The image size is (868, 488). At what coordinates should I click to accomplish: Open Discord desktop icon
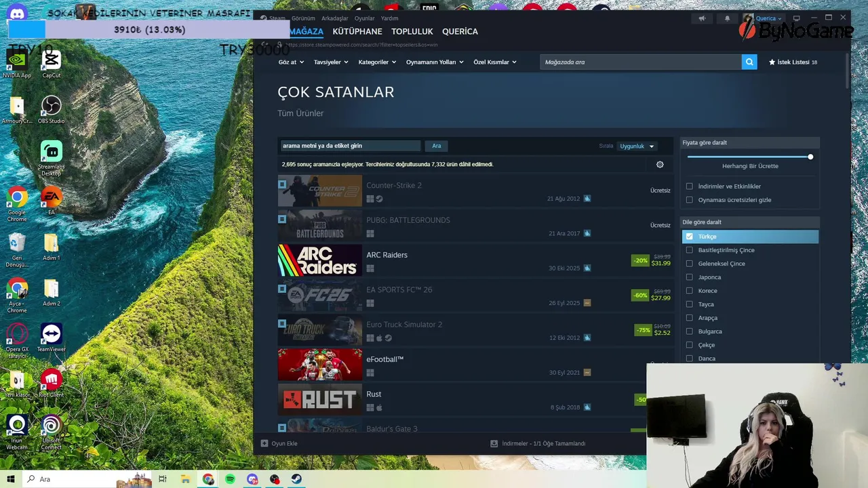tap(17, 14)
